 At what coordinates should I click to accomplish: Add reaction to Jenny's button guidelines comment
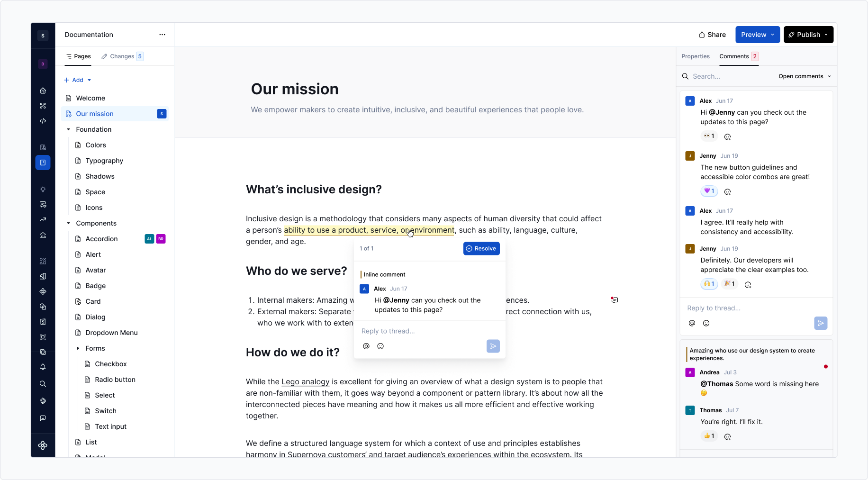pyautogui.click(x=728, y=192)
